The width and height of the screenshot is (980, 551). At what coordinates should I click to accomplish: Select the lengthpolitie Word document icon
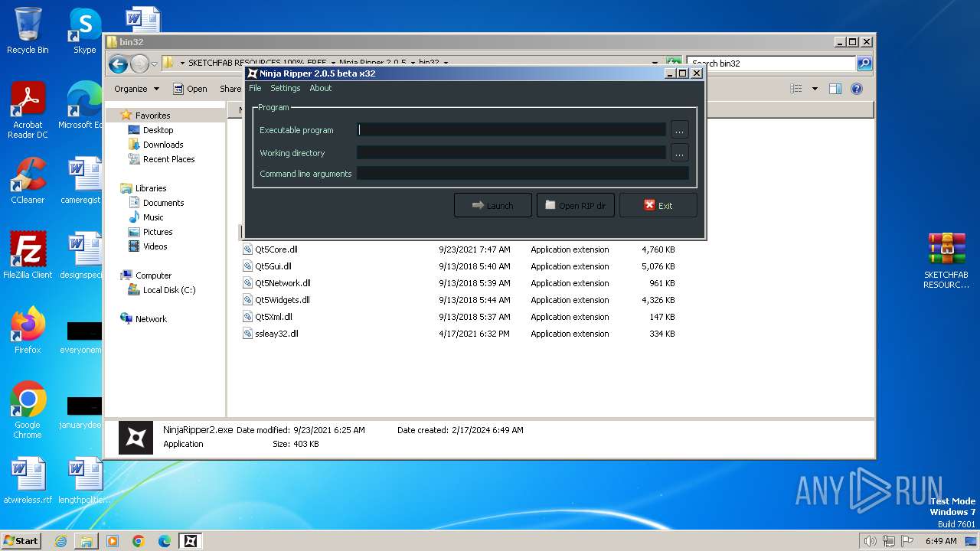pos(84,481)
